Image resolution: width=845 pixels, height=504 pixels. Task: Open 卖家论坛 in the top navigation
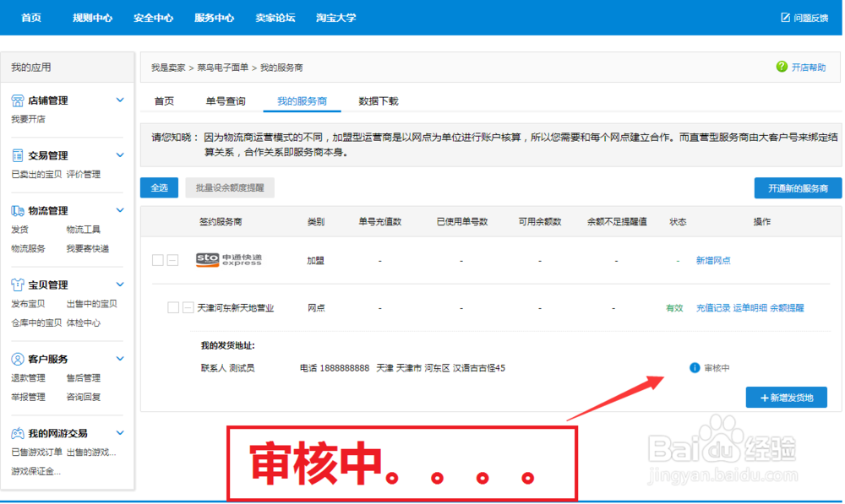pos(275,18)
